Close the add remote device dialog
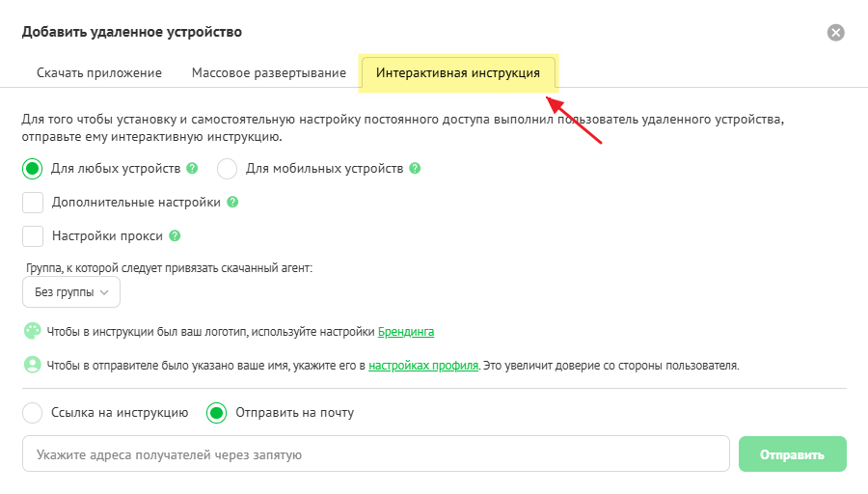 (x=836, y=32)
